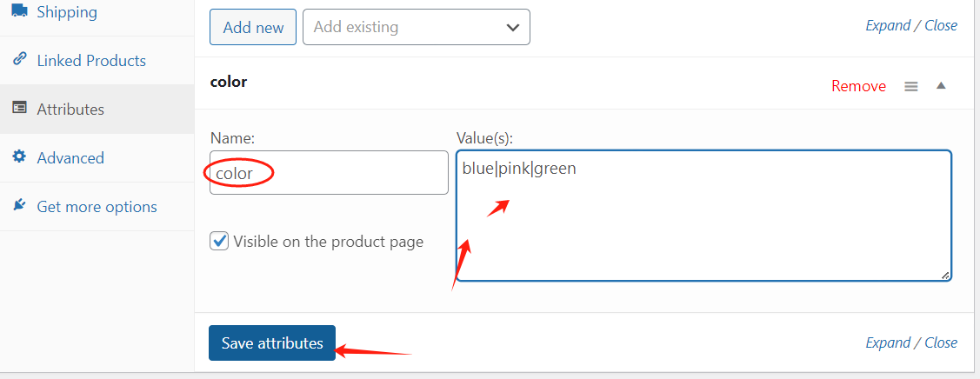Image resolution: width=980 pixels, height=379 pixels.
Task: Click the top Expand link
Action: pyautogui.click(x=886, y=25)
